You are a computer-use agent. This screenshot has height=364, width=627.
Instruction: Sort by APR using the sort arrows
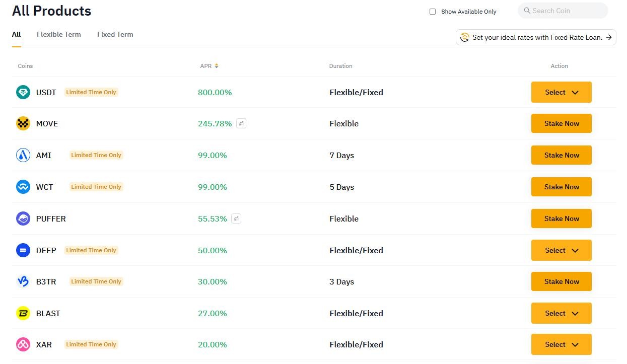click(x=217, y=66)
